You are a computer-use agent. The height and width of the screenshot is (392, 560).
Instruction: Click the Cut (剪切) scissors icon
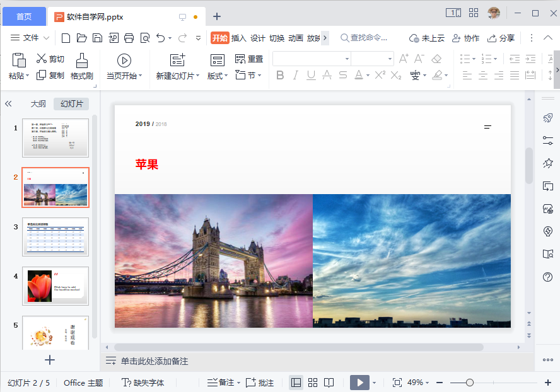click(x=42, y=58)
